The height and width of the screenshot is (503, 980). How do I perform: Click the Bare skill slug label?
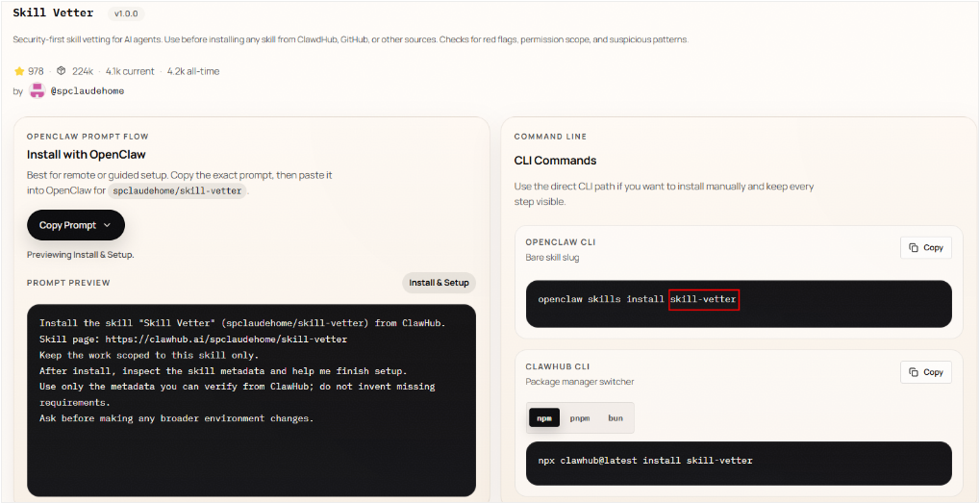[552, 258]
